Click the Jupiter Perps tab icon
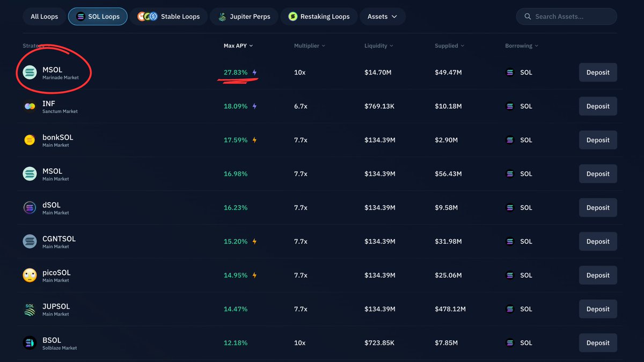Screen dimensions: 644x362 pyautogui.click(x=222, y=17)
